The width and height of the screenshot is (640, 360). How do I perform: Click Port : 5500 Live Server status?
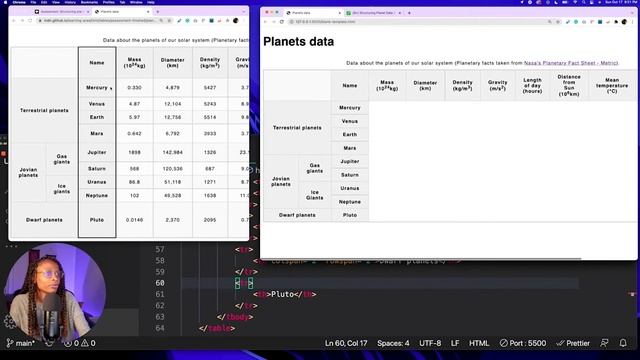pos(523,343)
